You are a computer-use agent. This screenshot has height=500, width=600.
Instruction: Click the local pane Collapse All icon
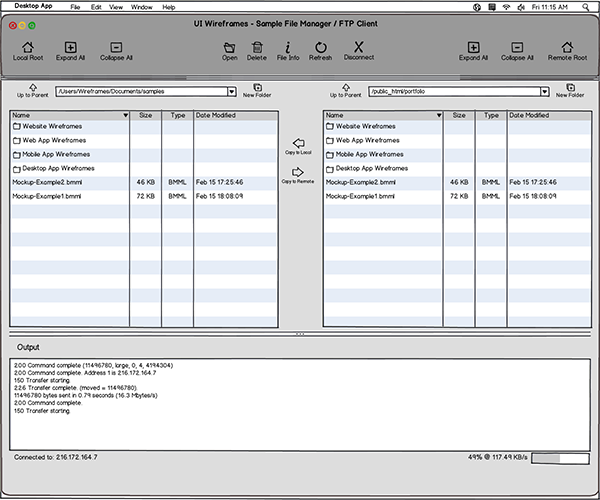[x=116, y=47]
